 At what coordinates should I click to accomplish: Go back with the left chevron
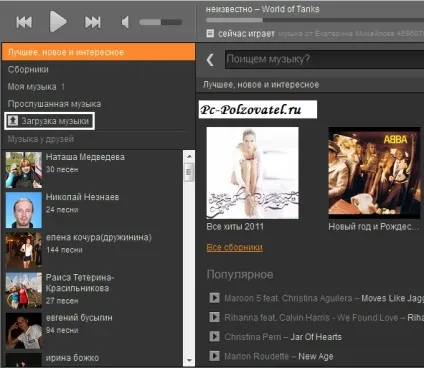click(x=210, y=60)
